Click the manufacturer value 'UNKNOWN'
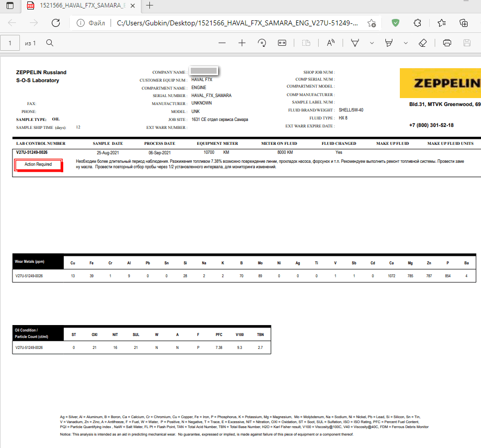This screenshot has width=481, height=448. point(202,103)
